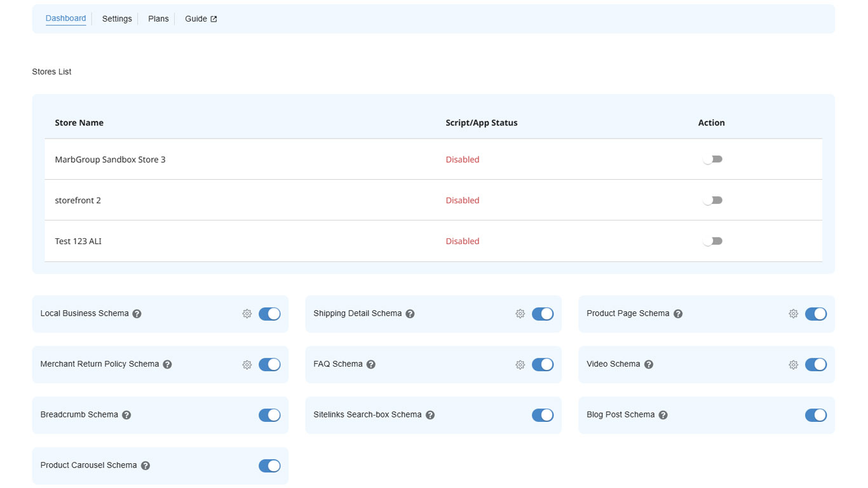Click help icon beside Blog Post Schema
The width and height of the screenshot is (868, 488).
click(663, 416)
